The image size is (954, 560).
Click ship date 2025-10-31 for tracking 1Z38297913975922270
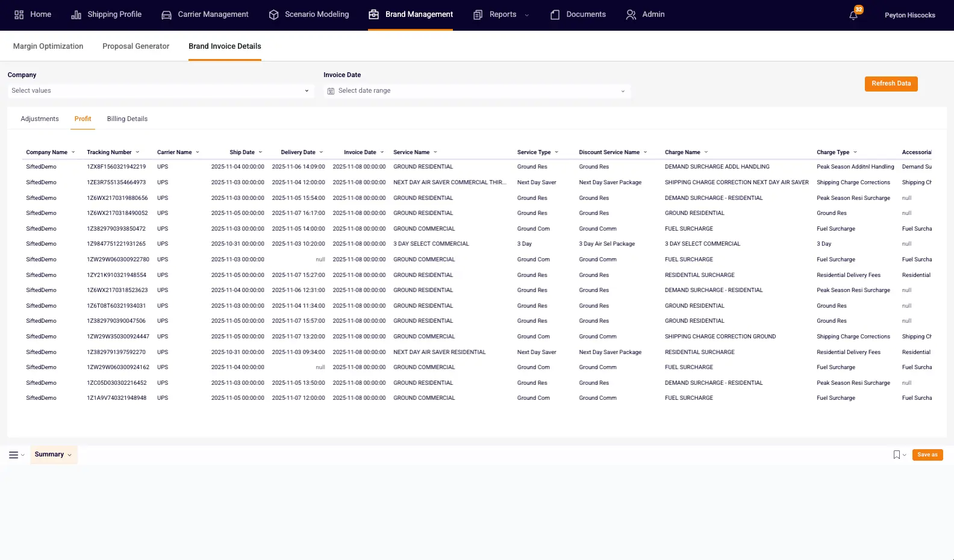click(237, 352)
